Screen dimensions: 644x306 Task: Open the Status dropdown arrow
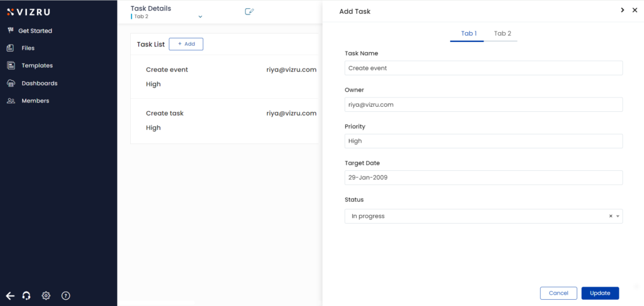(618, 216)
